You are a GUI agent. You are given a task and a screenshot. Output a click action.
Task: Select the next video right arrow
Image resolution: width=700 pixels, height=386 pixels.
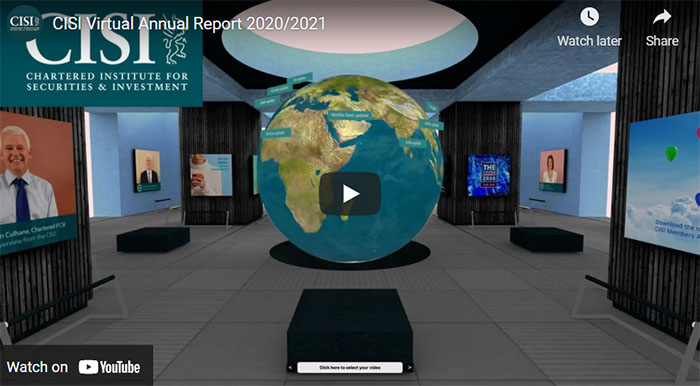point(409,368)
